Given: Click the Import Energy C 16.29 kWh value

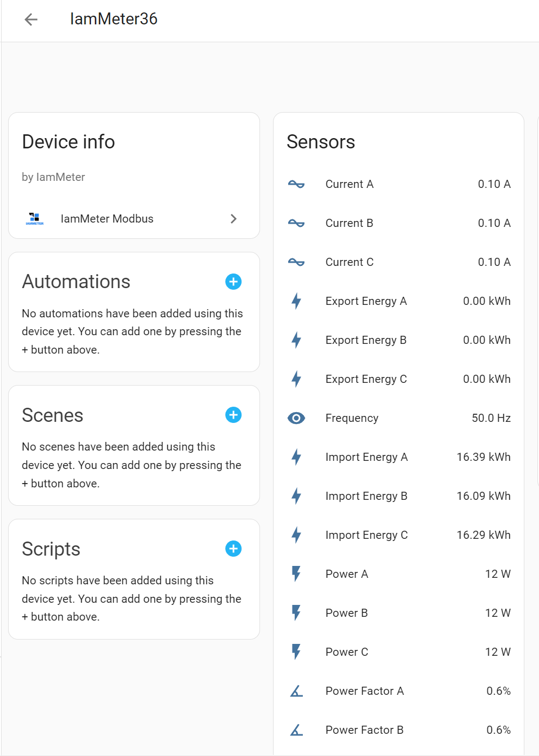Looking at the screenshot, I should 484,535.
